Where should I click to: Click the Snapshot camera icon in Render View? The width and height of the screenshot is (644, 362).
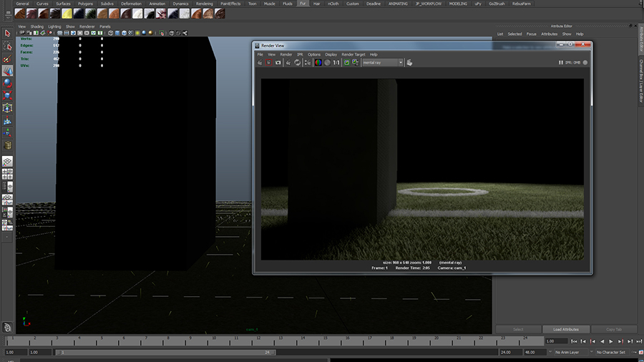[278, 62]
